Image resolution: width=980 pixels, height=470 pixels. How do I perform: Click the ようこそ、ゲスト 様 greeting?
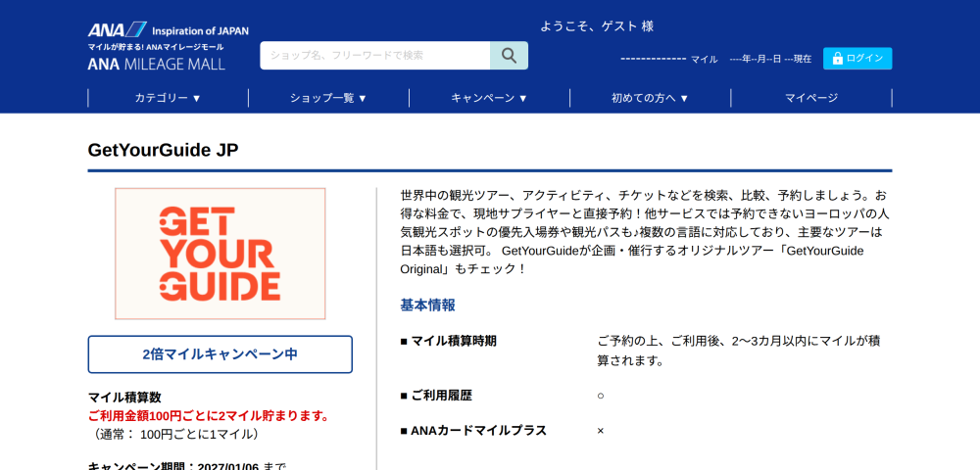[597, 26]
